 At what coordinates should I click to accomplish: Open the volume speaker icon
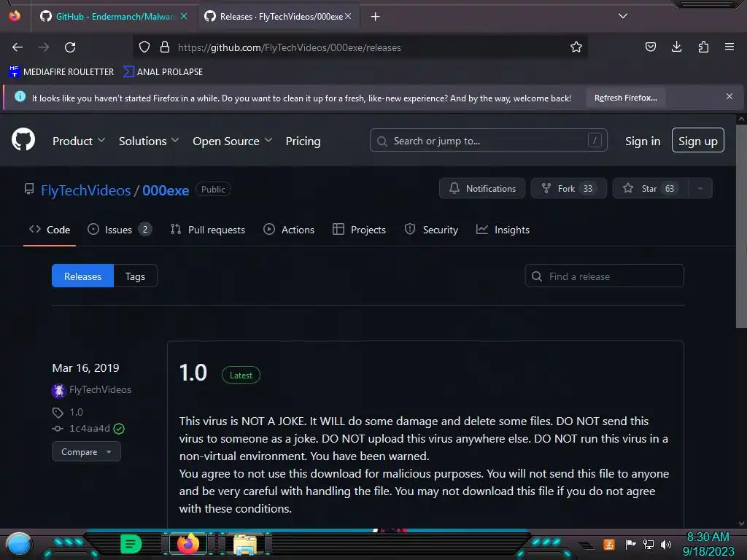pos(666,544)
